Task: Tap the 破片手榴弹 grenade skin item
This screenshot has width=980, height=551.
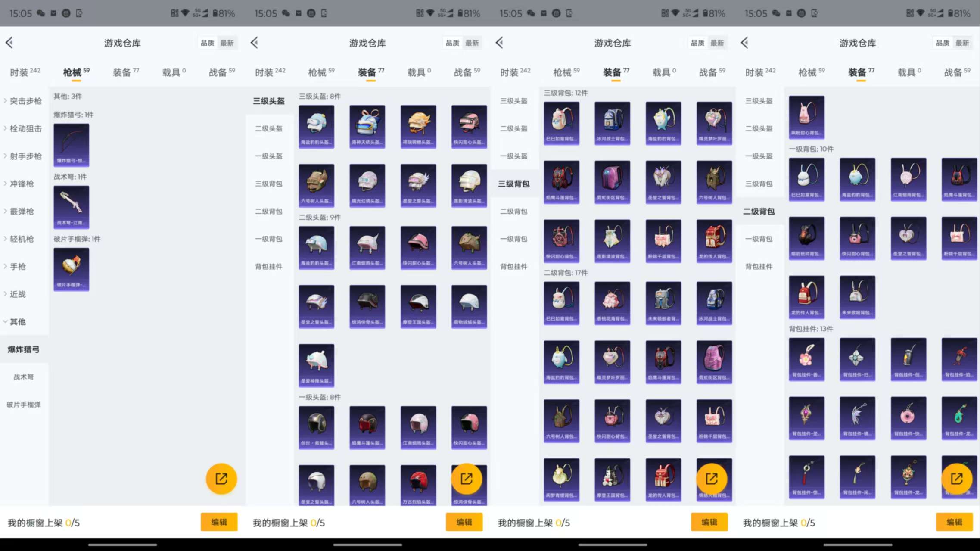Action: click(71, 269)
